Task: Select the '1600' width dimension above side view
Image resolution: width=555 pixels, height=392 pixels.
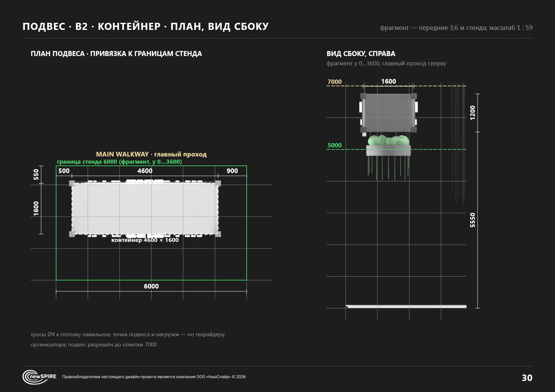Action: pos(388,81)
